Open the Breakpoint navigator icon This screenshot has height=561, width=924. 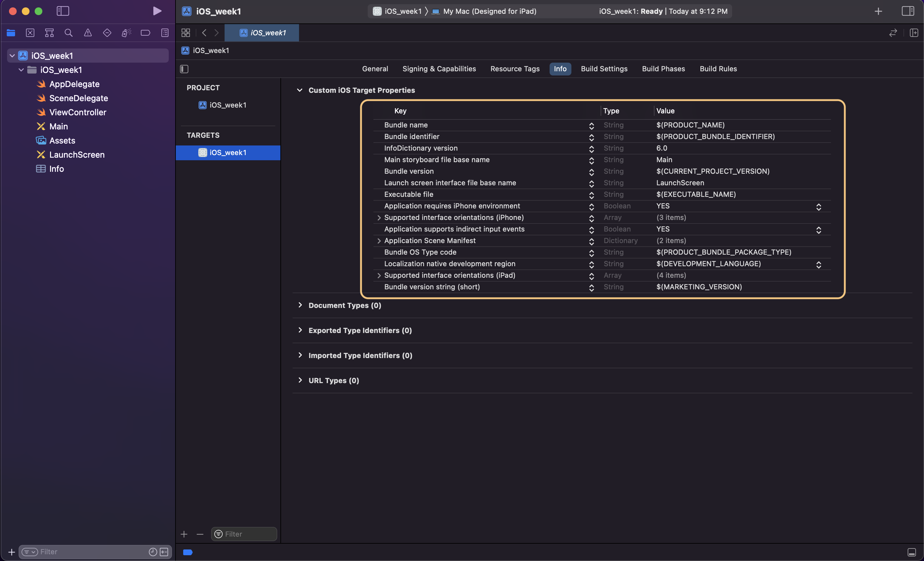click(x=146, y=33)
